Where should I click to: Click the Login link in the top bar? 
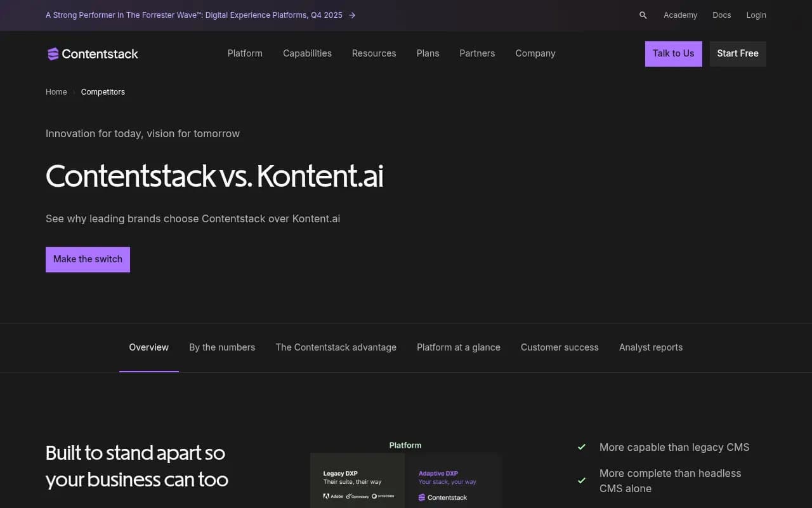point(756,15)
